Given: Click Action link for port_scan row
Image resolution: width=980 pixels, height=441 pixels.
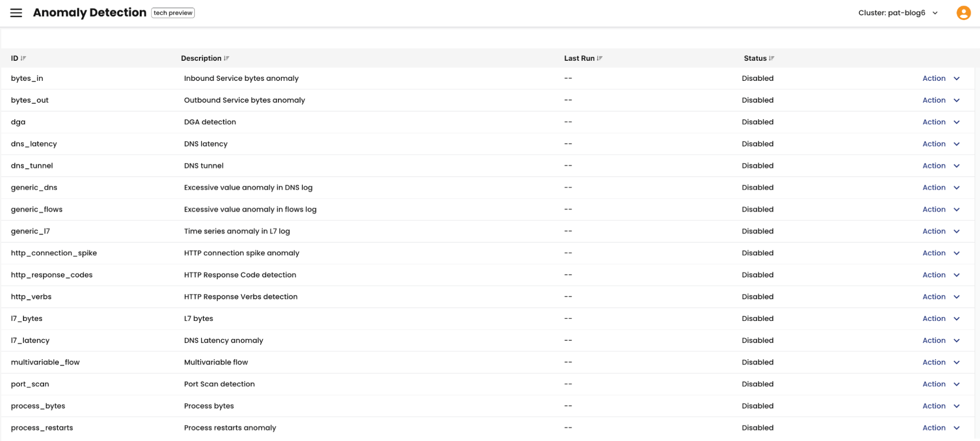Looking at the screenshot, I should [x=934, y=384].
